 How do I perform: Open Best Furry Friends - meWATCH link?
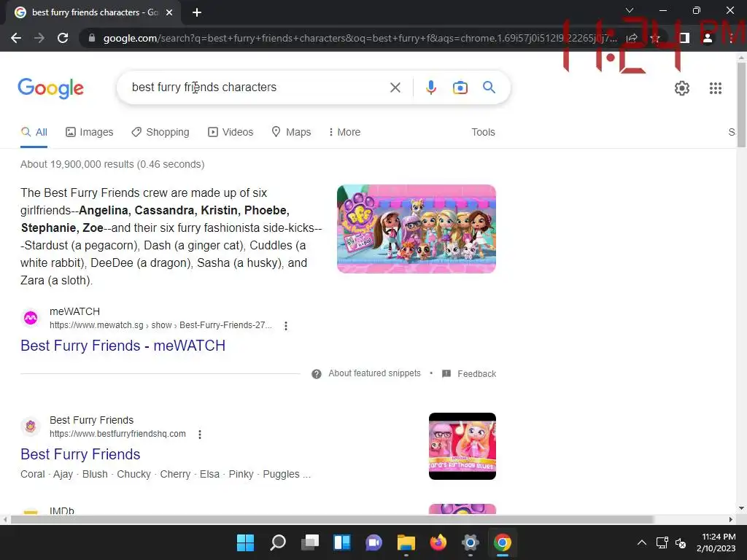[123, 346]
